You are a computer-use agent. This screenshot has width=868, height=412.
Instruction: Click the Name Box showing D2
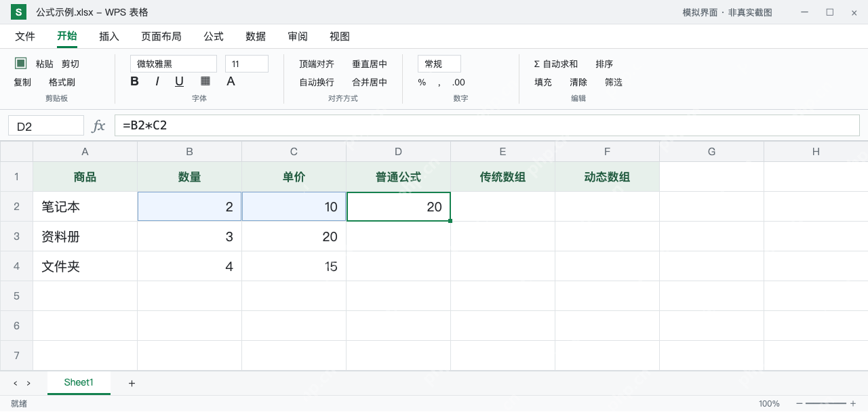[46, 125]
